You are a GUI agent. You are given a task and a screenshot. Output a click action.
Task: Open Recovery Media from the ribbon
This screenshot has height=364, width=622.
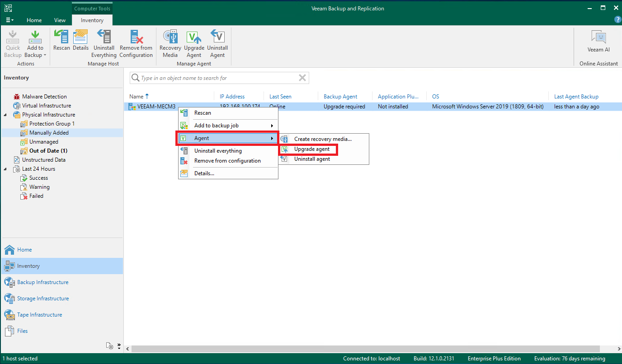pos(170,43)
